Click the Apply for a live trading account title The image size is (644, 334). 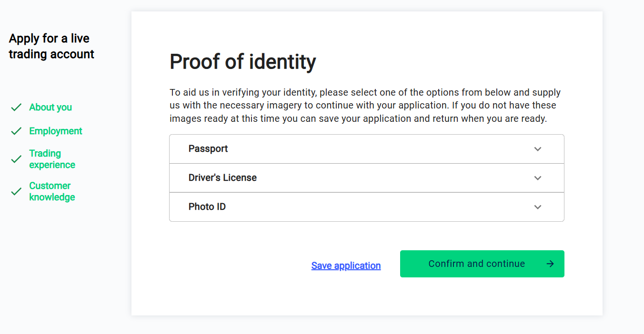click(x=51, y=46)
